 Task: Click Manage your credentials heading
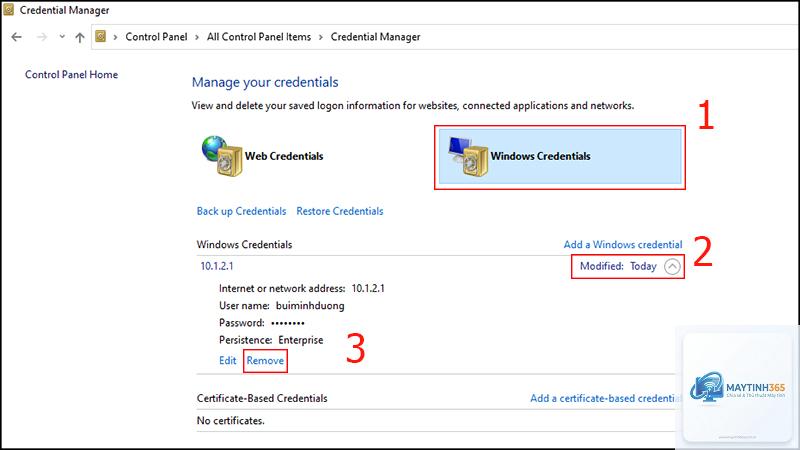[265, 82]
